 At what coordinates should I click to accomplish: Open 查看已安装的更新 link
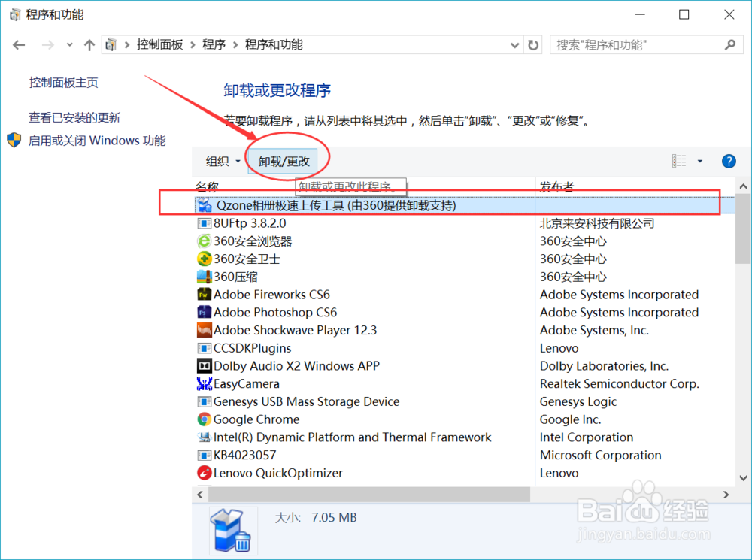click(74, 117)
